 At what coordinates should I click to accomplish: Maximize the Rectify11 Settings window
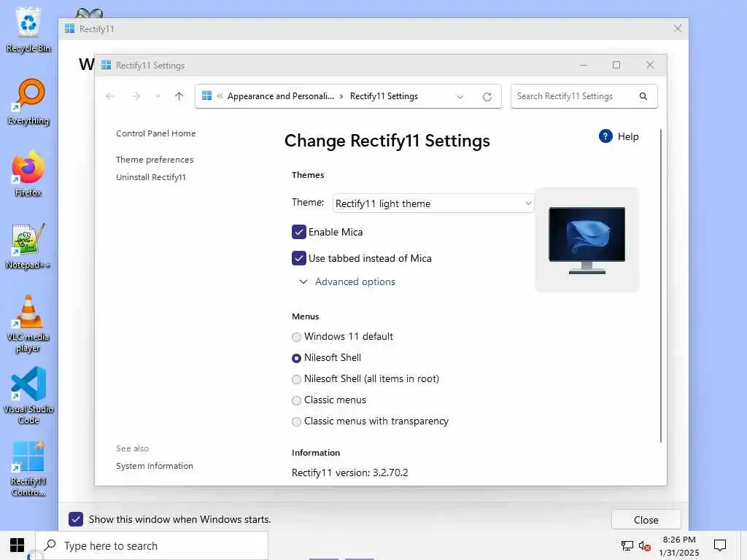[616, 65]
